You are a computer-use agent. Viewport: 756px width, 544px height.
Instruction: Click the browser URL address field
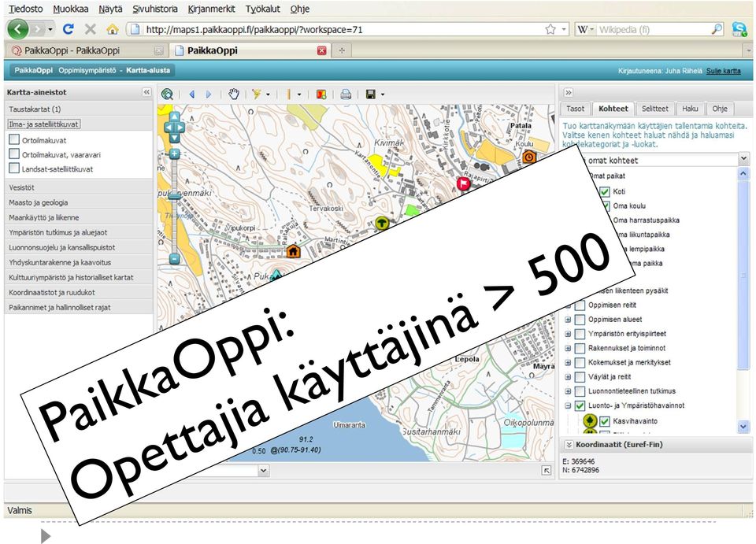point(343,29)
